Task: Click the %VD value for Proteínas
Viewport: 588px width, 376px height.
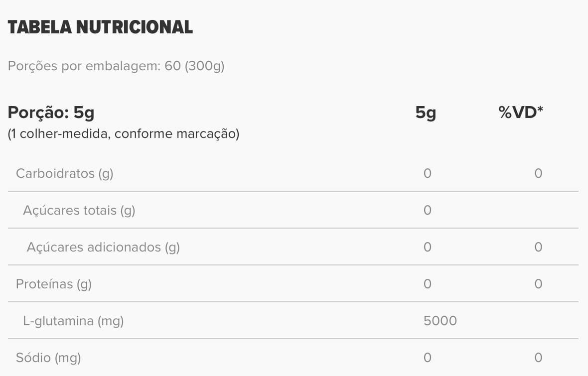Action: tap(538, 284)
